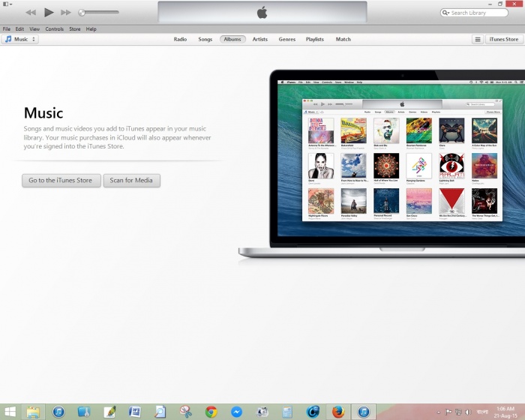Click the speaker volume tray icon

[x=469, y=412]
